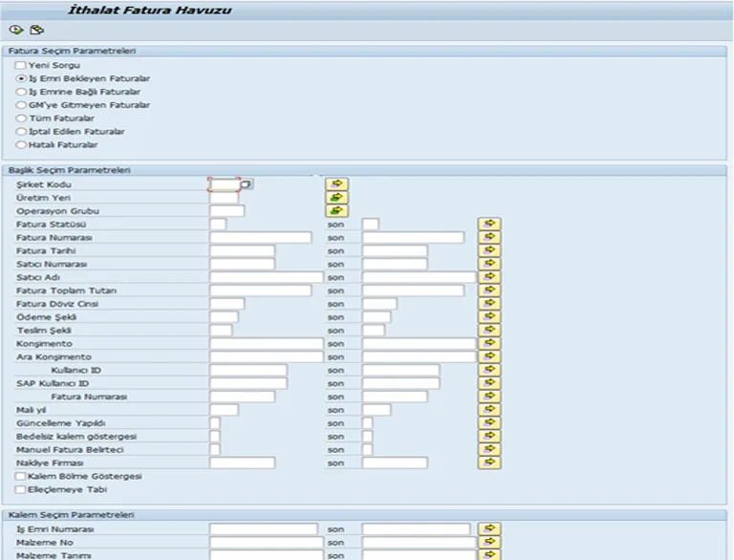734x560 pixels.
Task: Open multiple selection for İş Emri Numarası
Action: pos(489,528)
